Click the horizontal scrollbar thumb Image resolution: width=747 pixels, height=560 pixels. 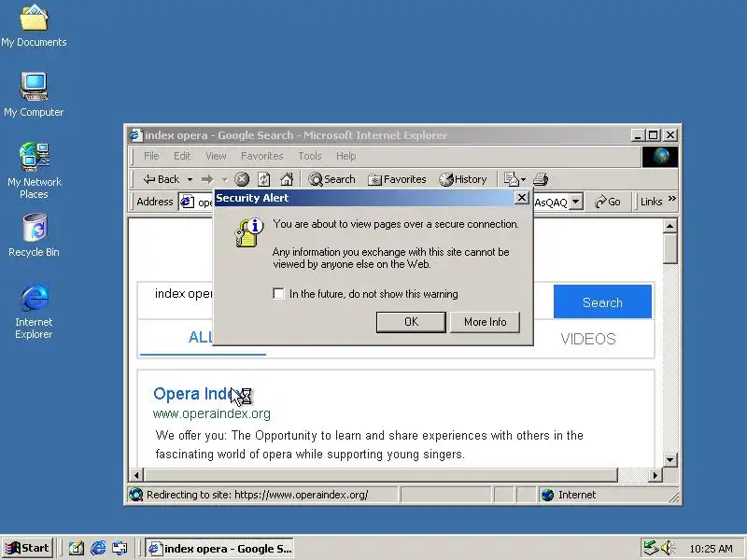[x=380, y=475]
